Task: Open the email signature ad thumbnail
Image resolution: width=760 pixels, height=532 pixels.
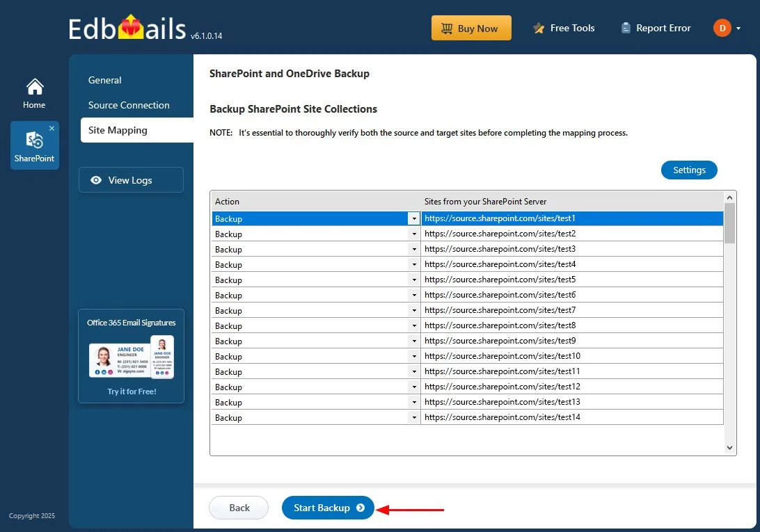Action: click(132, 357)
